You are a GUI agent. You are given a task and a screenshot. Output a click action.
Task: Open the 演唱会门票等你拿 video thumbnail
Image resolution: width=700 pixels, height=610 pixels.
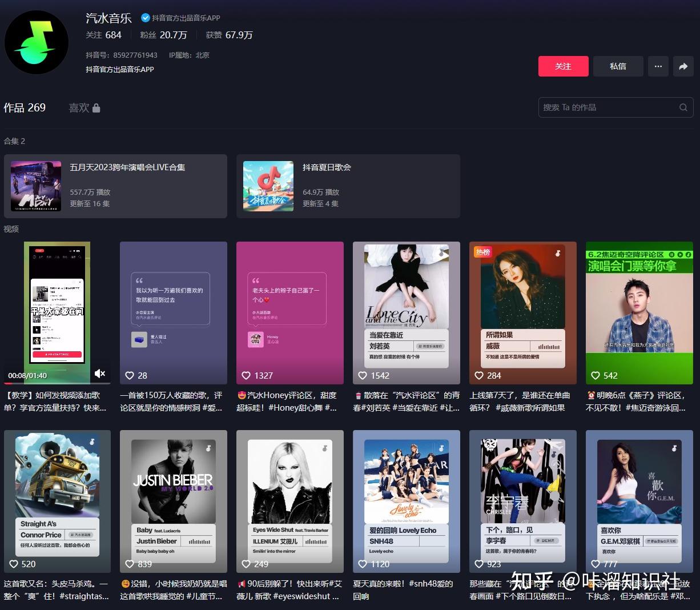(639, 312)
